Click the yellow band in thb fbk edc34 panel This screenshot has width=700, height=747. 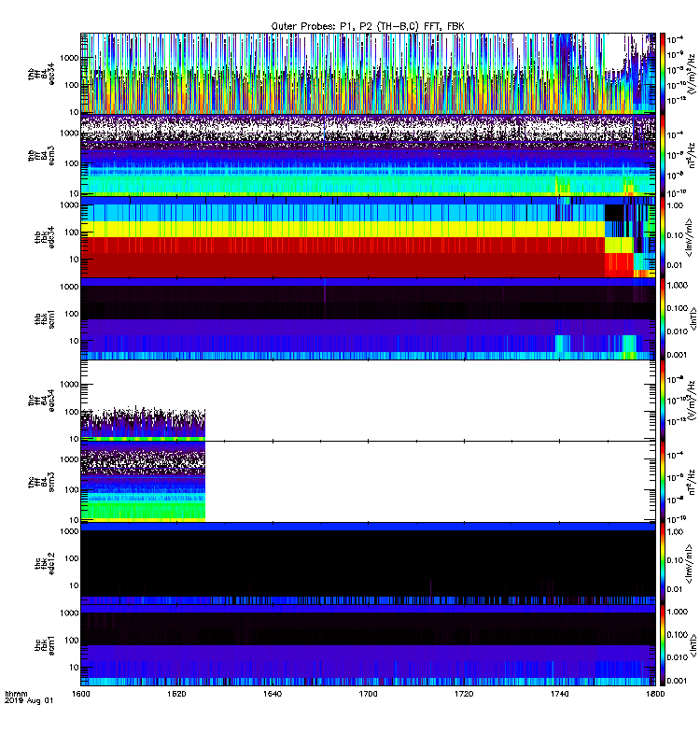pos(343,229)
